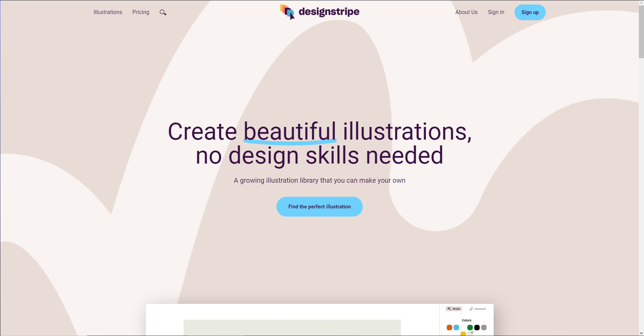Click the Sign up button
Image resolution: width=644 pixels, height=336 pixels.
[530, 12]
